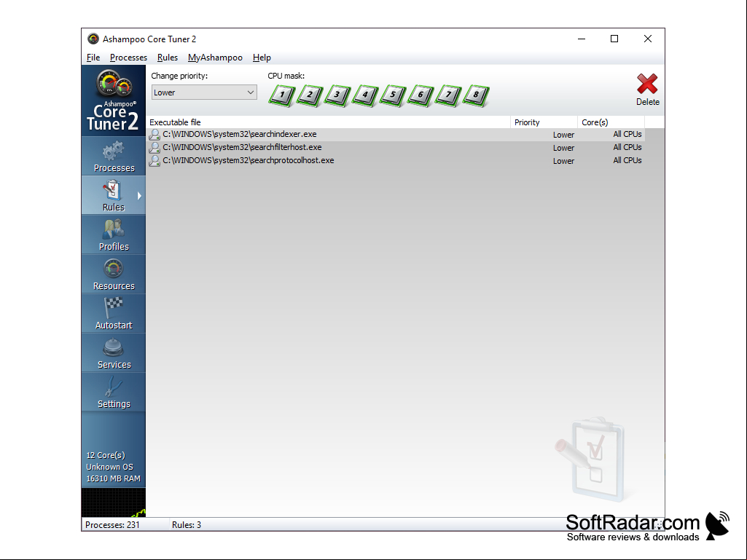This screenshot has width=747, height=560.
Task: Open the Processes sidebar section
Action: point(114,156)
